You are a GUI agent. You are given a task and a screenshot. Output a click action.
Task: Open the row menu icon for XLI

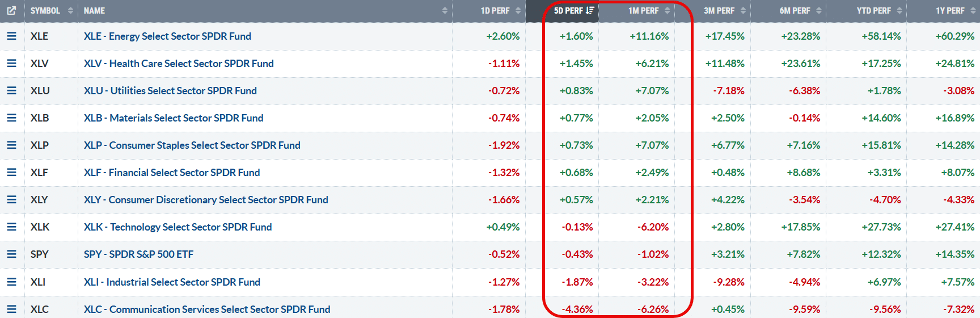pyautogui.click(x=11, y=282)
